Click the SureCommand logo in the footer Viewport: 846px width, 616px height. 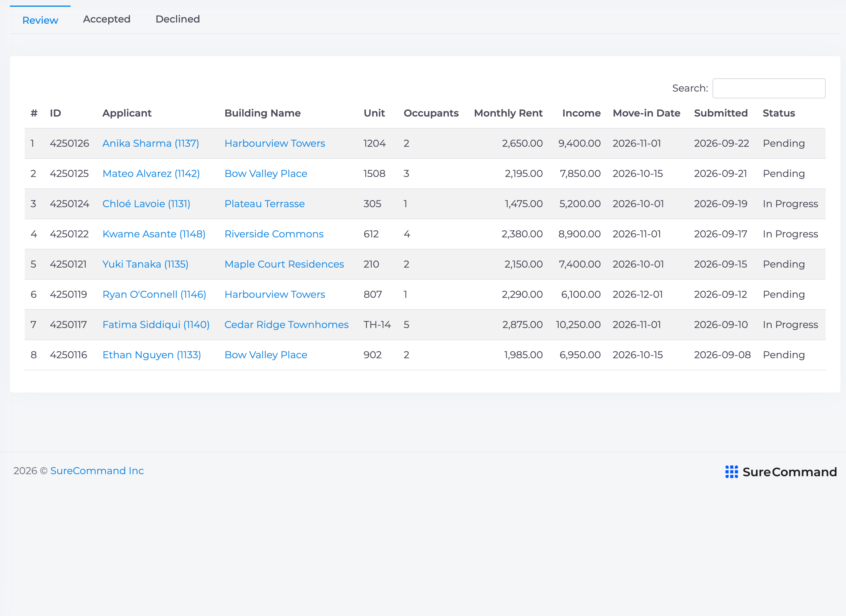[781, 472]
